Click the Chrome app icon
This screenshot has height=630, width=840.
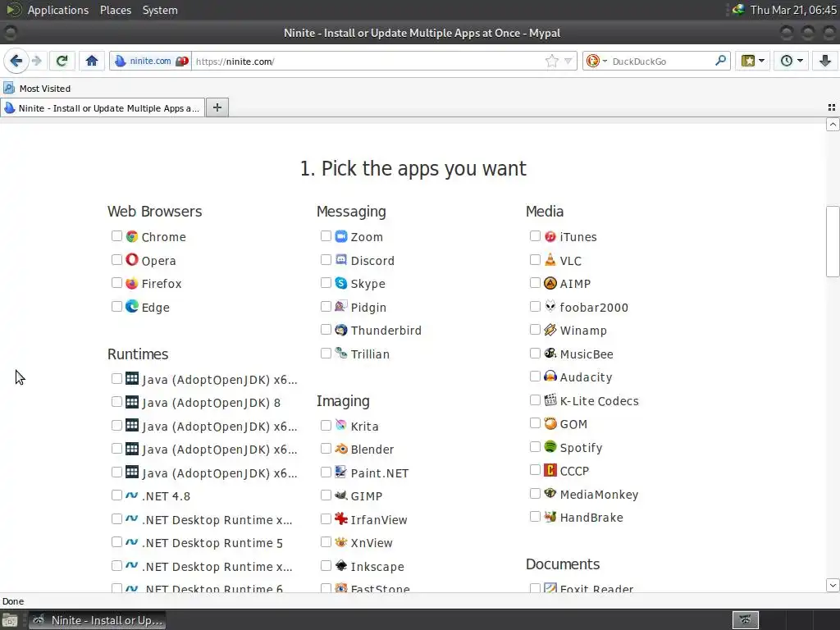(132, 236)
